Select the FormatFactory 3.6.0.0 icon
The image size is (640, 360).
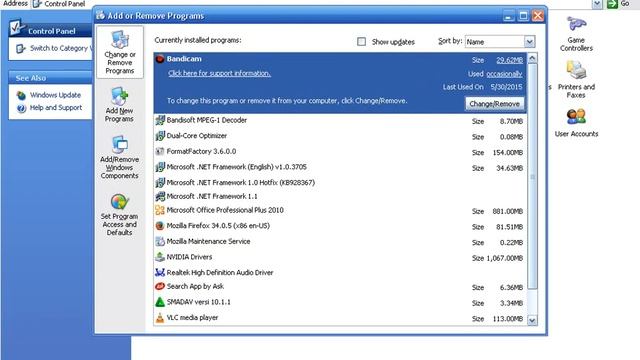click(160, 151)
